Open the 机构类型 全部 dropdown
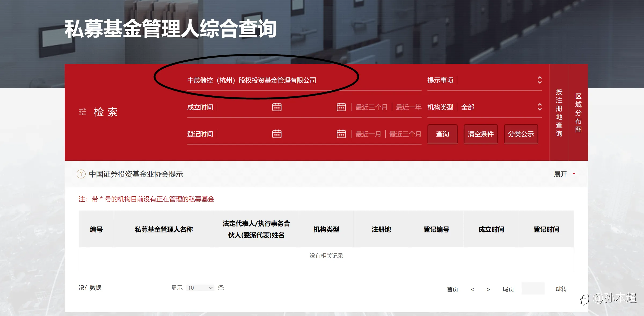Screen dimensions: 644x316 pos(485,107)
